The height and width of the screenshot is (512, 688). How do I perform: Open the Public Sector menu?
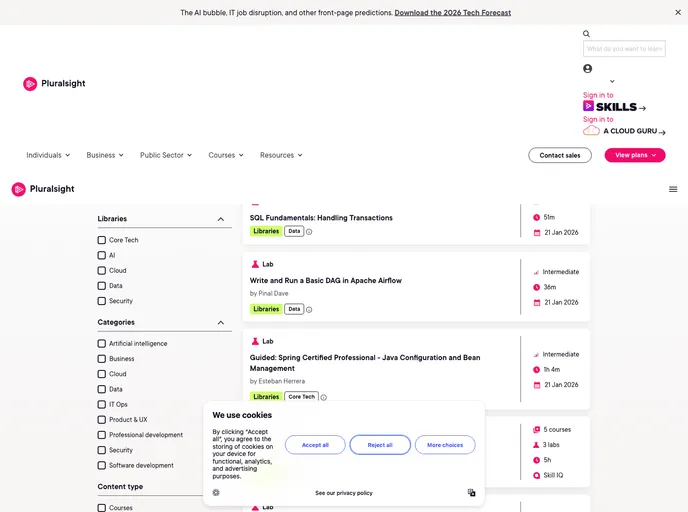point(166,155)
